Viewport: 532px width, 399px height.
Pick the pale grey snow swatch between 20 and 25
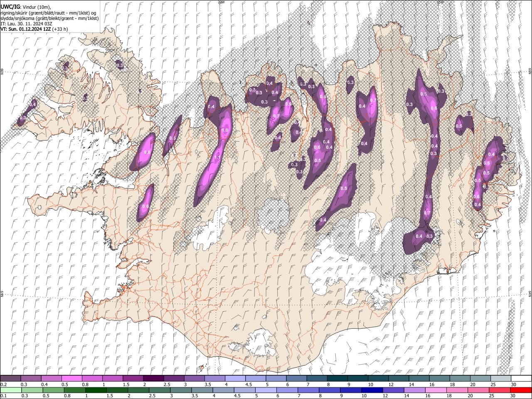pyautogui.click(x=480, y=379)
